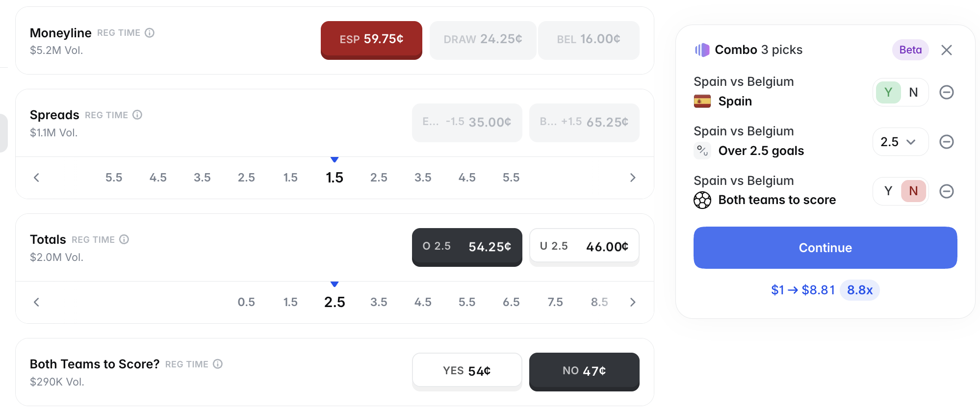Viewport: 980px width, 413px height.
Task: Open the 2.5 goals line dropdown
Action: (901, 142)
